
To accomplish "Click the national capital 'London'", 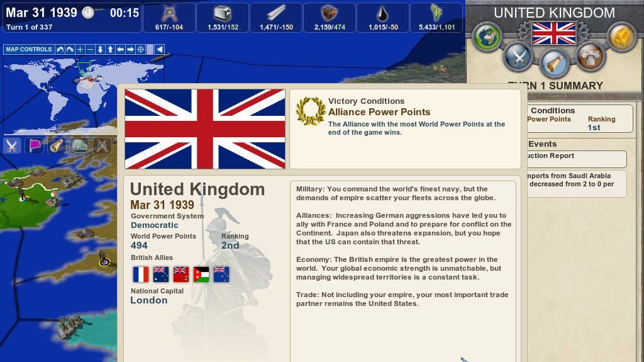I will pos(148,300).
